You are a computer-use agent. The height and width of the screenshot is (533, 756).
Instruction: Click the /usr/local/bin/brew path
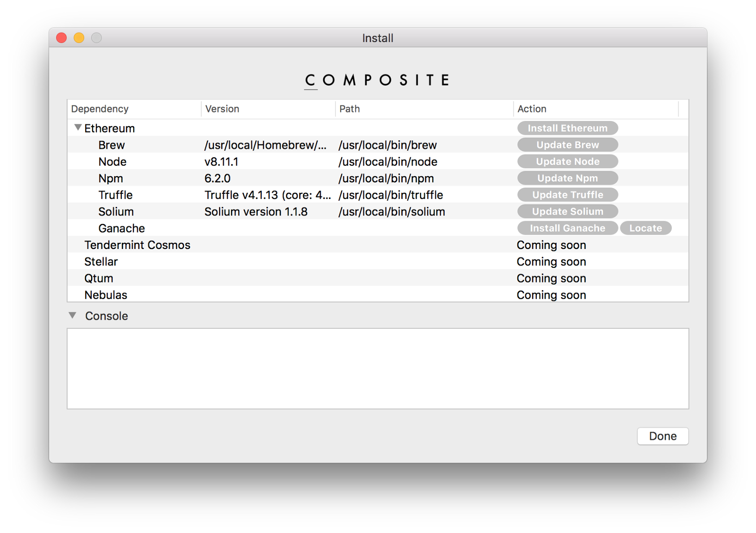click(x=387, y=145)
